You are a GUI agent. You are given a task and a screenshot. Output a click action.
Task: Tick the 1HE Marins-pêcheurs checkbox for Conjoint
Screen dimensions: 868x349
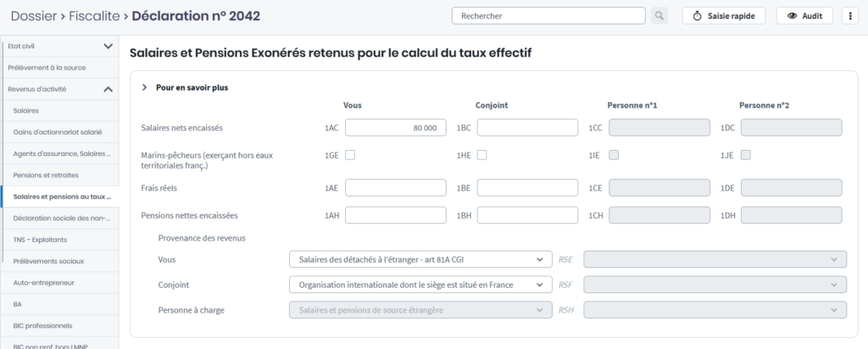pos(482,155)
